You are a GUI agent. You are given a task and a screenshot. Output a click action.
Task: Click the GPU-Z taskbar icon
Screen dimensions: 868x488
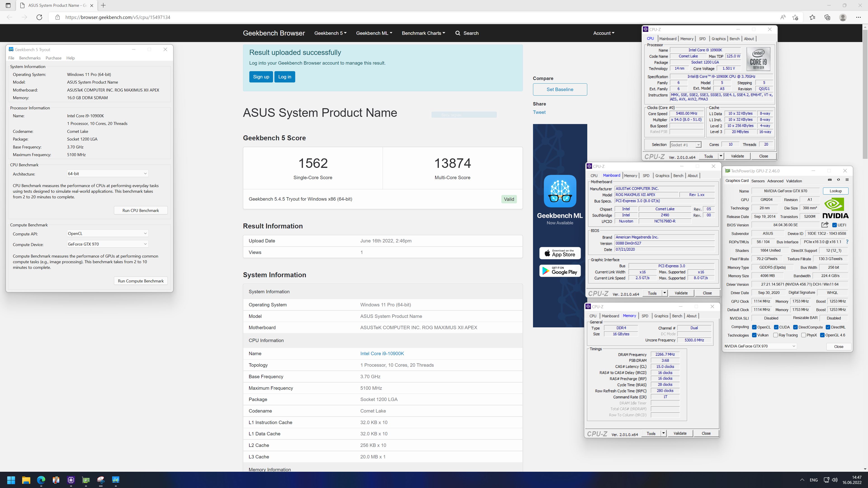86,480
